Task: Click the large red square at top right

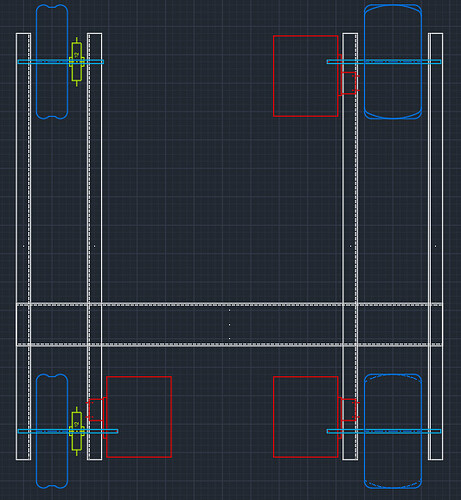Action: [306, 76]
